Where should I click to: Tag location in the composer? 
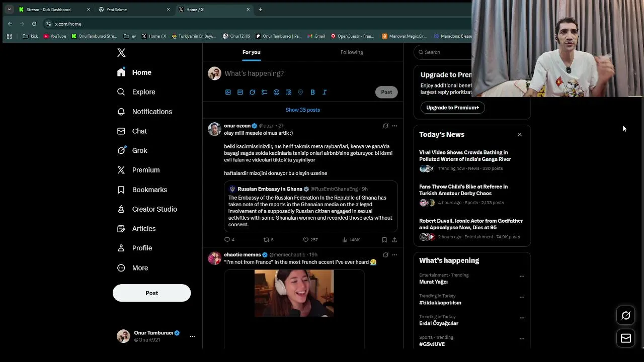click(300, 92)
